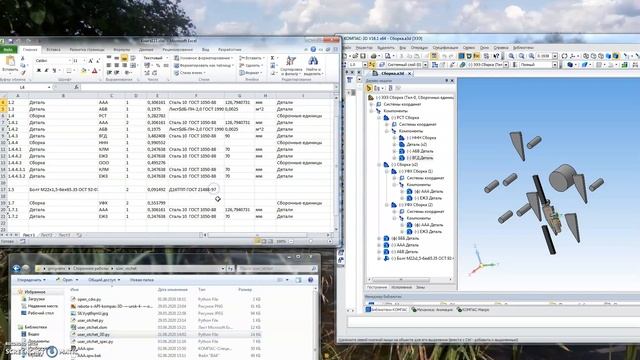The width and height of the screenshot is (640, 360).
Task: Open the system layer dropdown in KOMPAS
Action: click(x=425, y=64)
